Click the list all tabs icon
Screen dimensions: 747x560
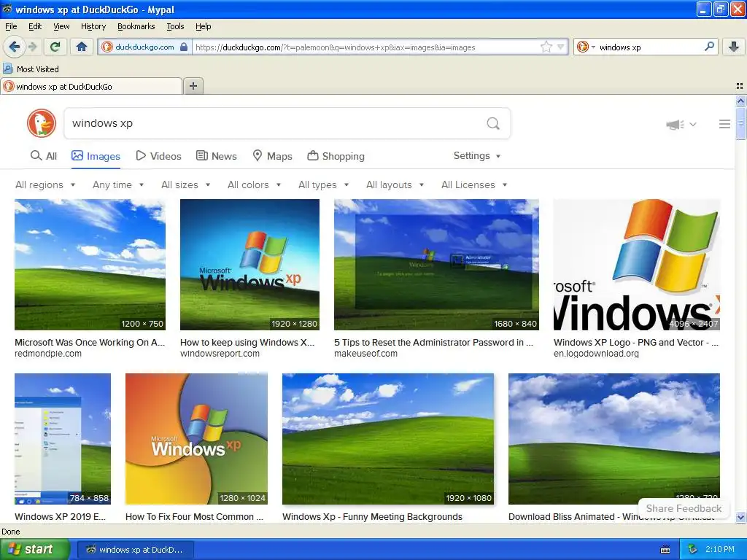coord(740,86)
